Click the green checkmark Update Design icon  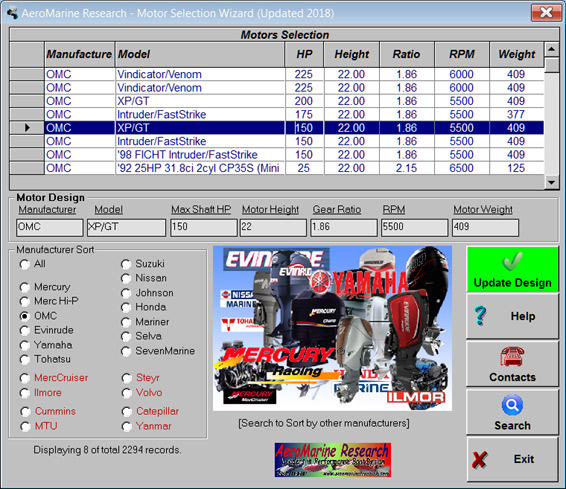point(512,261)
